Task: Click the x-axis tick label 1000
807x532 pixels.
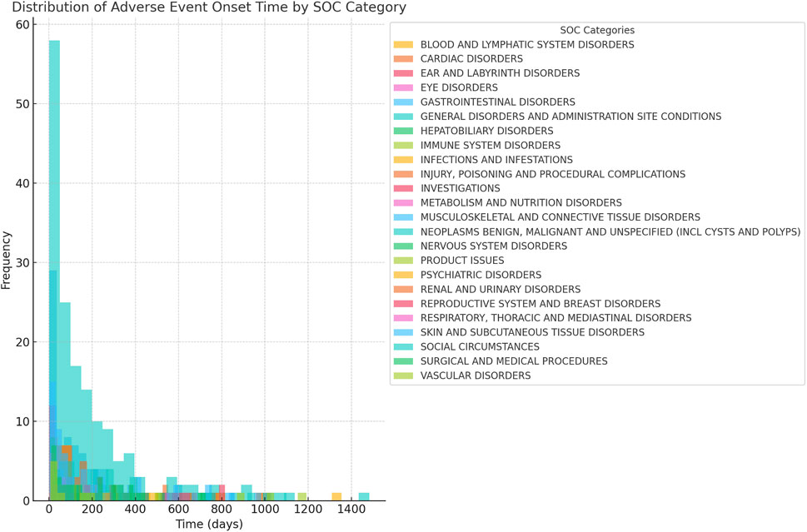Action: coord(265,510)
